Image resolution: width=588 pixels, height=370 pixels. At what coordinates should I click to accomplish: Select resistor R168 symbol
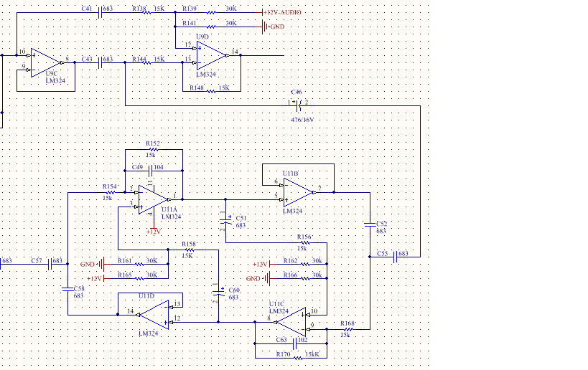pos(348,329)
